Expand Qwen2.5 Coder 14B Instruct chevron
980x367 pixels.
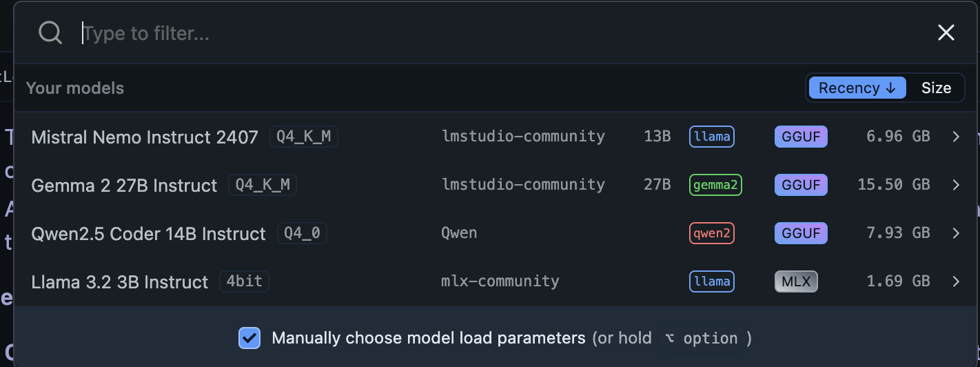[956, 233]
